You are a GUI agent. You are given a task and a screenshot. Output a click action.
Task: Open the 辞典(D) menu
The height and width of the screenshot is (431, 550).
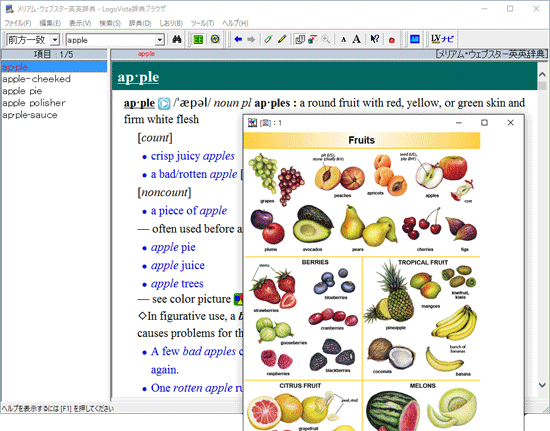click(x=140, y=23)
